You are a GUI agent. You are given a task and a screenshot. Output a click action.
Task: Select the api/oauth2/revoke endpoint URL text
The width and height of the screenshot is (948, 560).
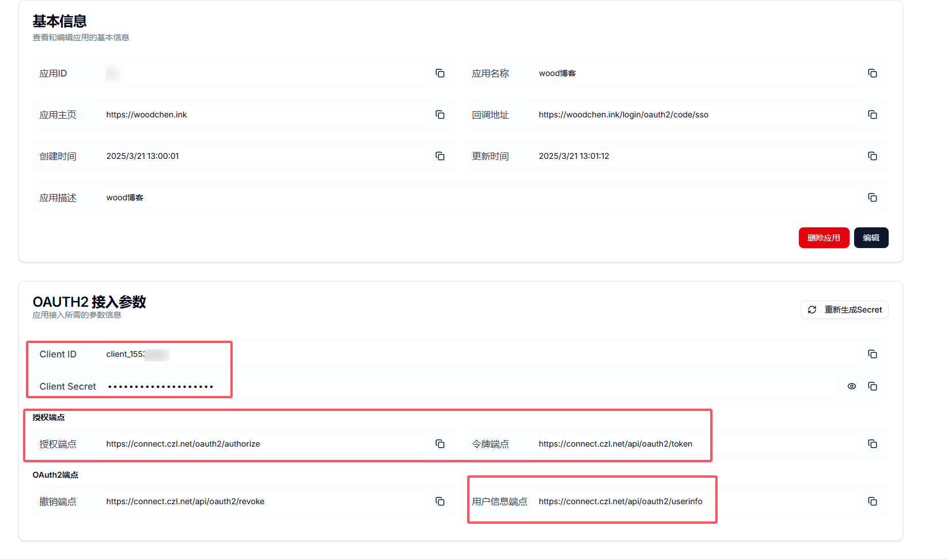[x=185, y=501]
